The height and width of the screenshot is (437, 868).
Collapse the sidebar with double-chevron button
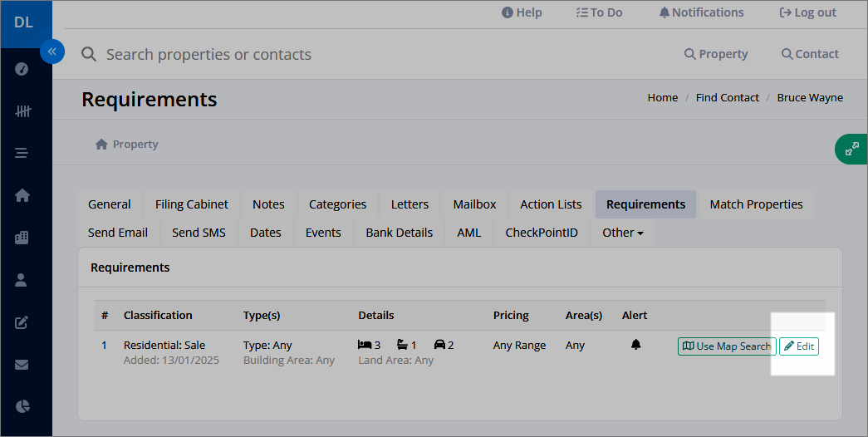click(52, 52)
